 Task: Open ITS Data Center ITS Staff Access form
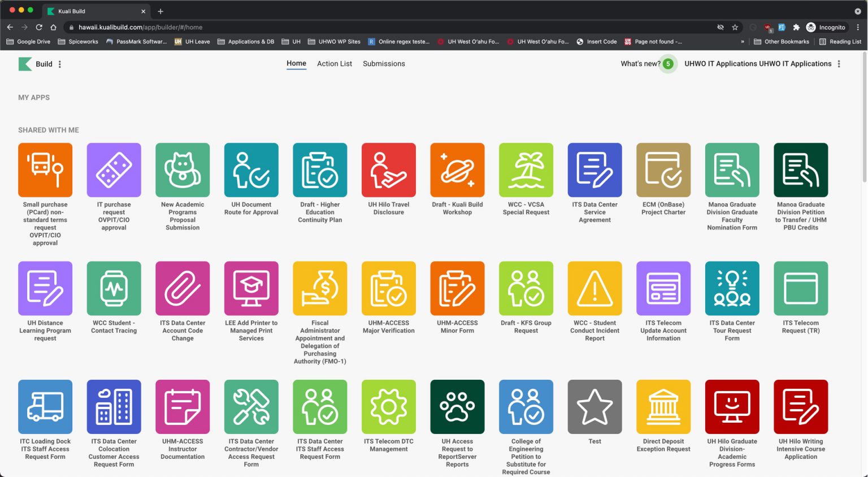point(320,407)
